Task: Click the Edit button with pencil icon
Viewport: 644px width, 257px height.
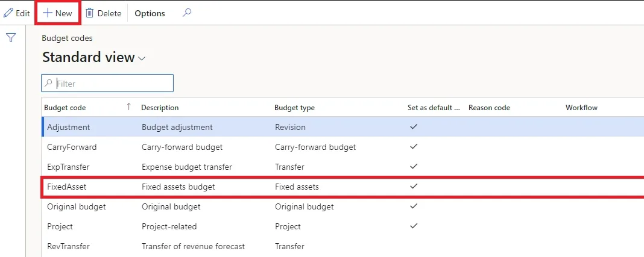Action: [16, 13]
